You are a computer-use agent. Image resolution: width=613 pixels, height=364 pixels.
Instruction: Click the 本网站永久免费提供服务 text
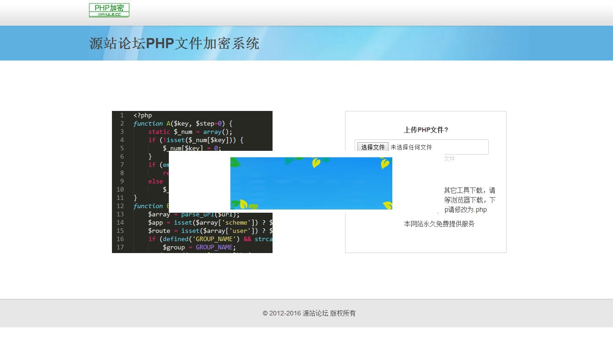[439, 224]
